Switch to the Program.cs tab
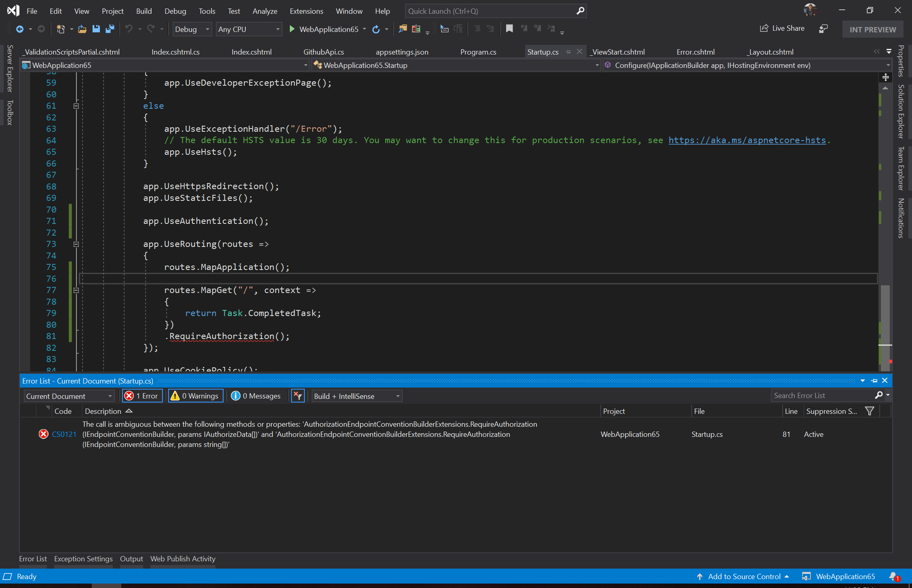The height and width of the screenshot is (588, 912). 478,52
